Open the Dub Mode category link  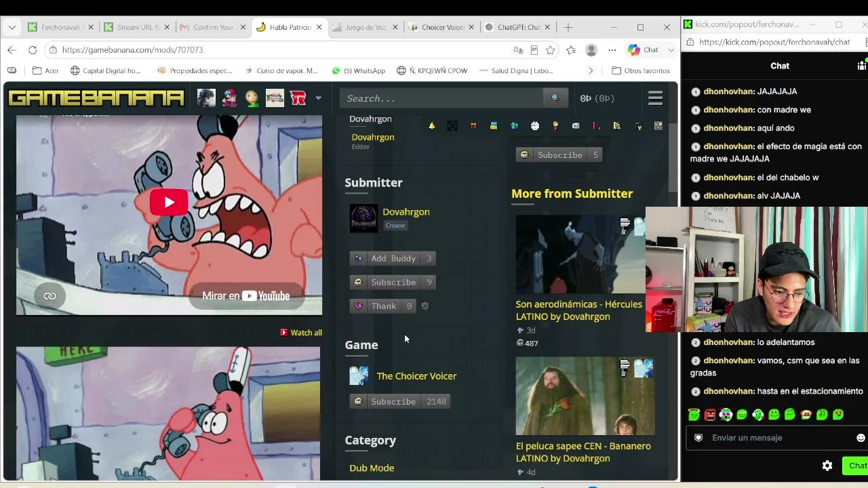[372, 468]
